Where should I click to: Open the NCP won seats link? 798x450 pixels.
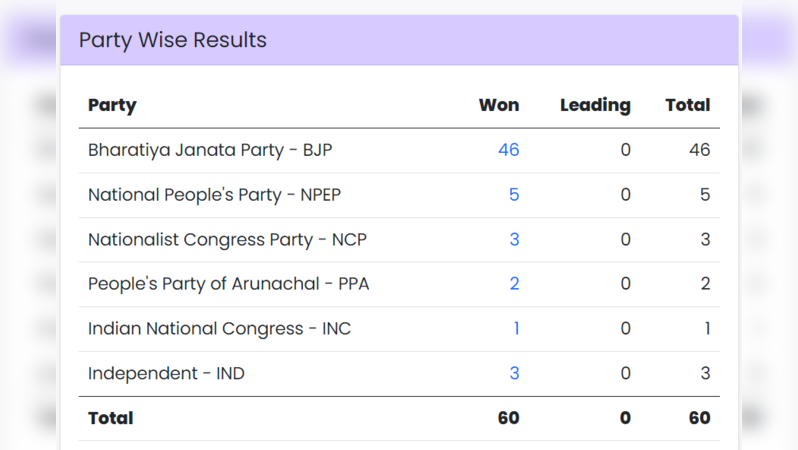514,239
